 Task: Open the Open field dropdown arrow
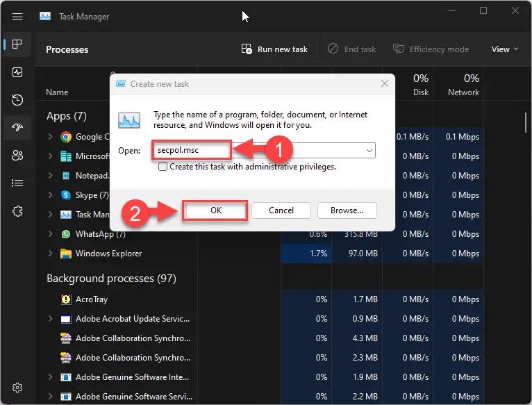click(369, 150)
